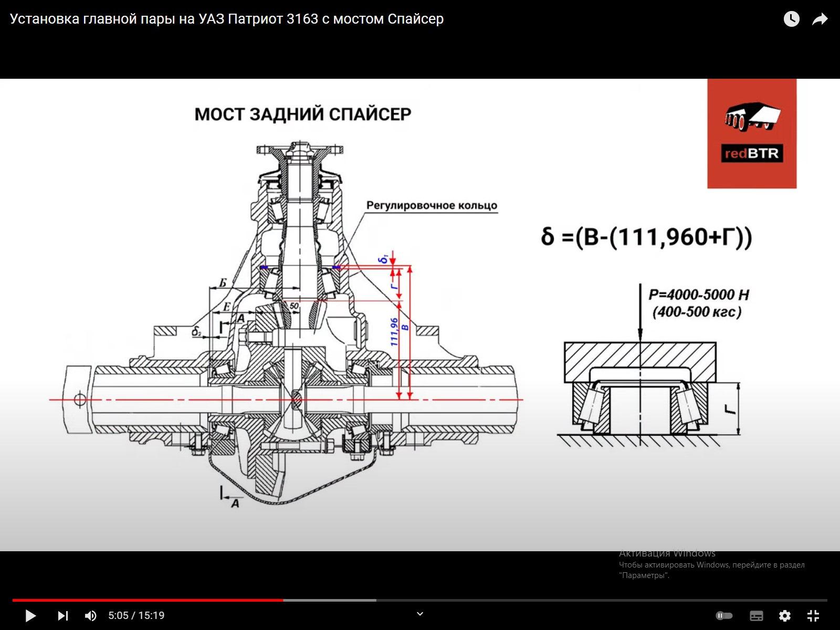Viewport: 840px width, 630px height.
Task: Click the redBTR channel logo watermark
Action: [752, 133]
